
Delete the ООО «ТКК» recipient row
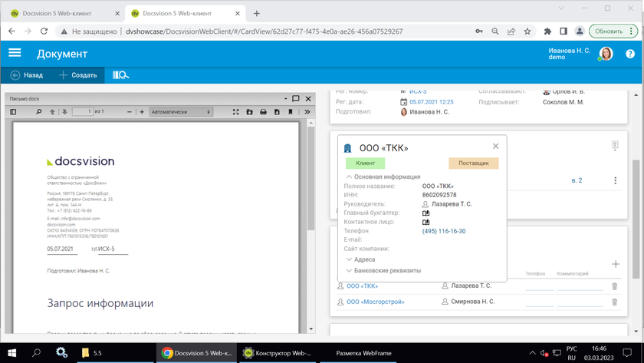point(614,286)
